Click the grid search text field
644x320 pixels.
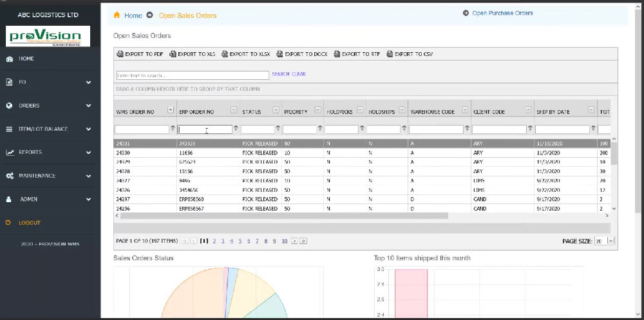(x=193, y=75)
